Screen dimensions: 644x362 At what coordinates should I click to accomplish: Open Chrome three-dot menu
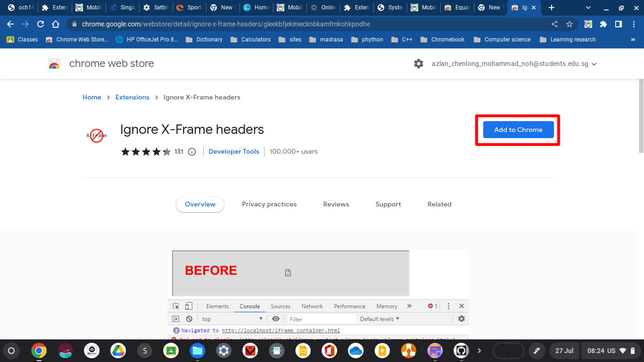pos(633,24)
